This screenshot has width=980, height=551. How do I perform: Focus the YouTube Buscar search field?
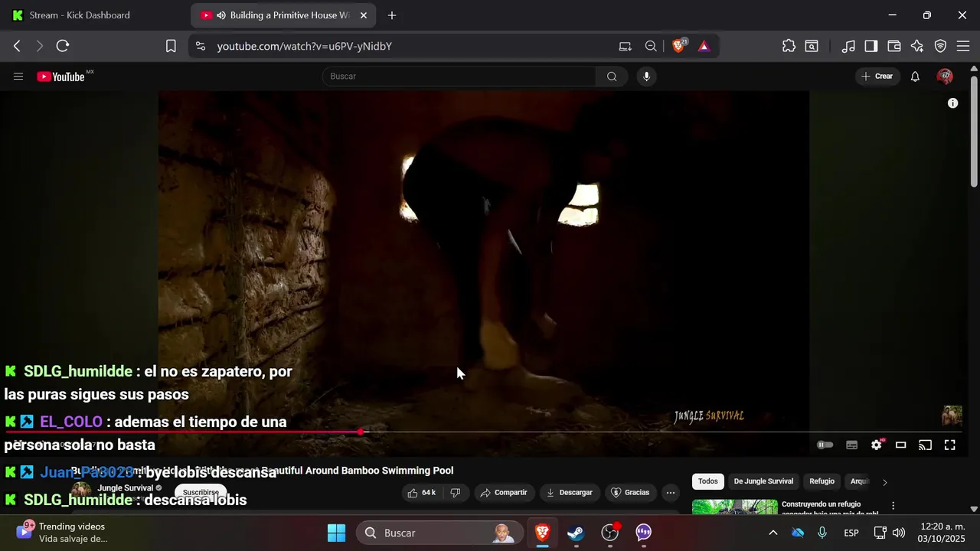point(459,77)
